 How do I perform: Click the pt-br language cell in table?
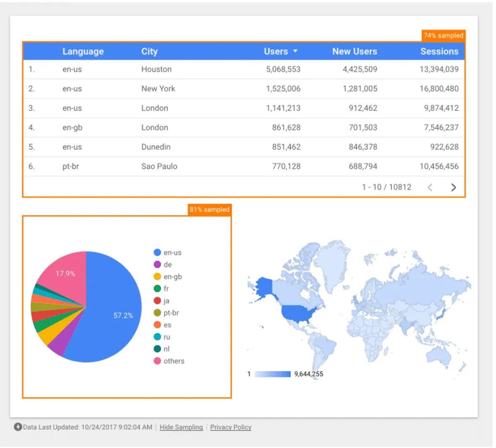coord(71,166)
